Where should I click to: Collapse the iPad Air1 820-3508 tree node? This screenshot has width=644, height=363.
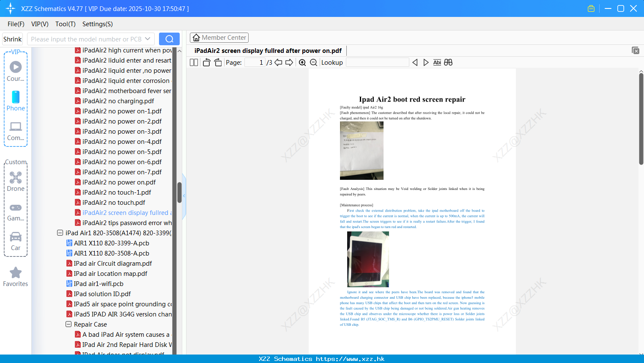coord(60,233)
